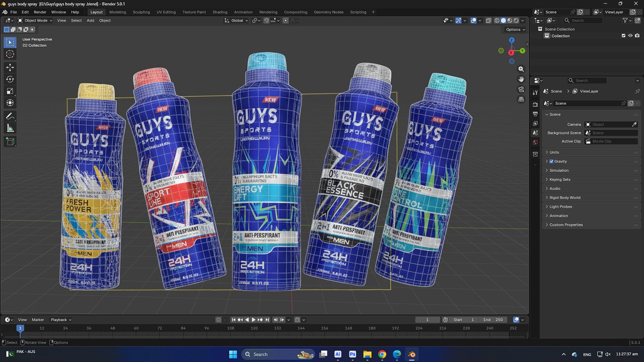The width and height of the screenshot is (644, 362).
Task: Select the Move tool in the toolbar
Action: pyautogui.click(x=10, y=67)
